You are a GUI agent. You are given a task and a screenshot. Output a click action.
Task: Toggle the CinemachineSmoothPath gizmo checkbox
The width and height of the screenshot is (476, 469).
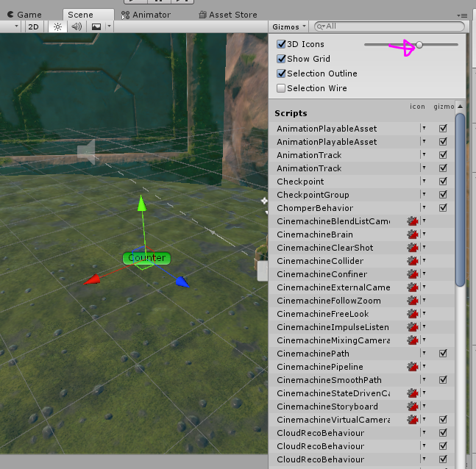(x=443, y=379)
